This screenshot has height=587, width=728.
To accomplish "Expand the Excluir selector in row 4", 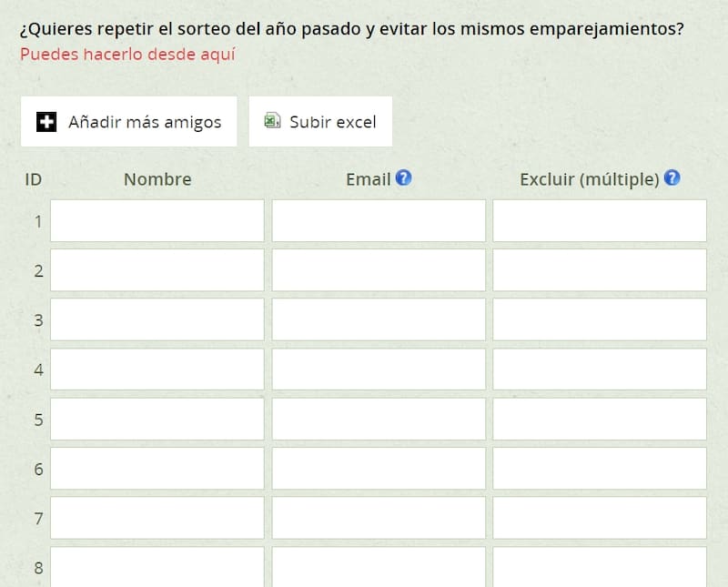I will (600, 369).
